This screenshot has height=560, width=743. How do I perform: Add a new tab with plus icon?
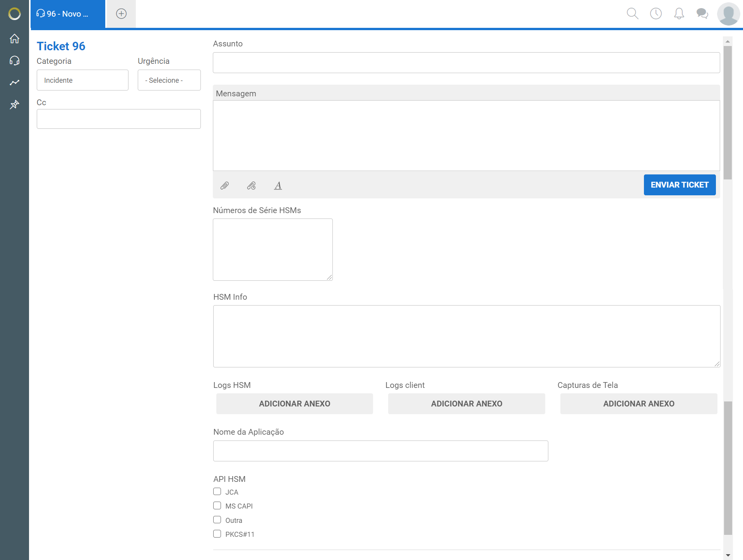click(x=121, y=14)
